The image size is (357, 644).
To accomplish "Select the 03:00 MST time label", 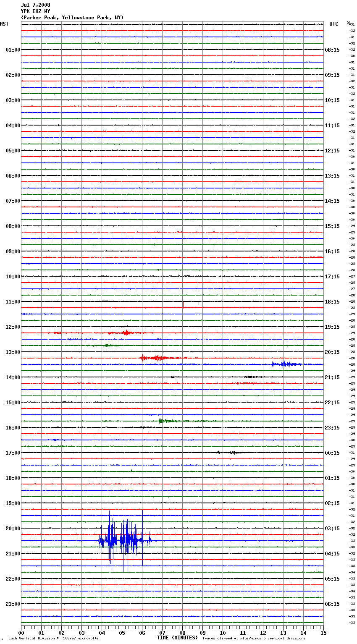I will [x=13, y=100].
